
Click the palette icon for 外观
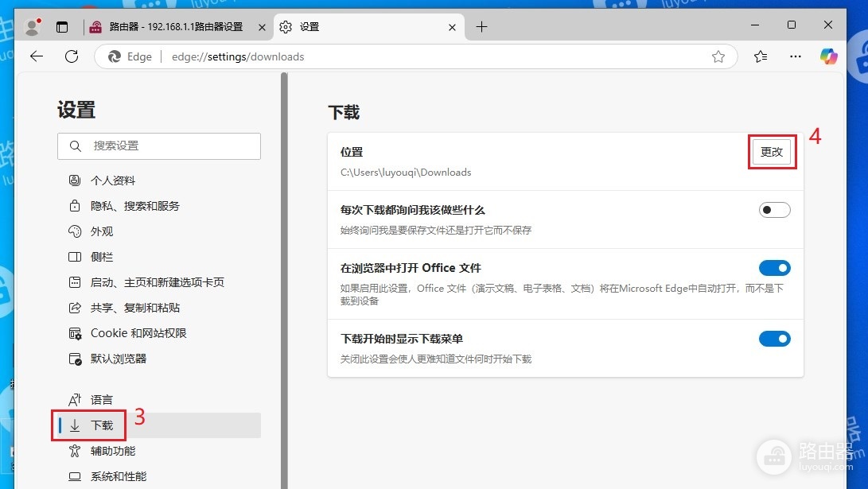coord(75,231)
